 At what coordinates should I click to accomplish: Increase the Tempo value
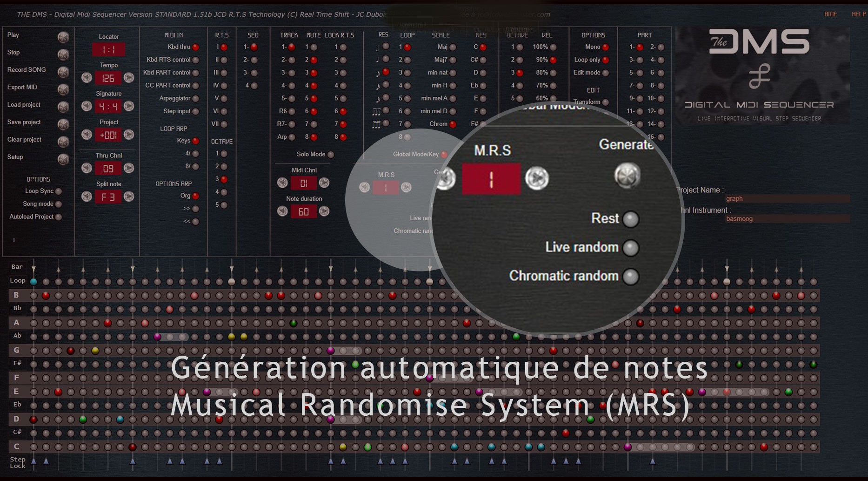pos(129,78)
